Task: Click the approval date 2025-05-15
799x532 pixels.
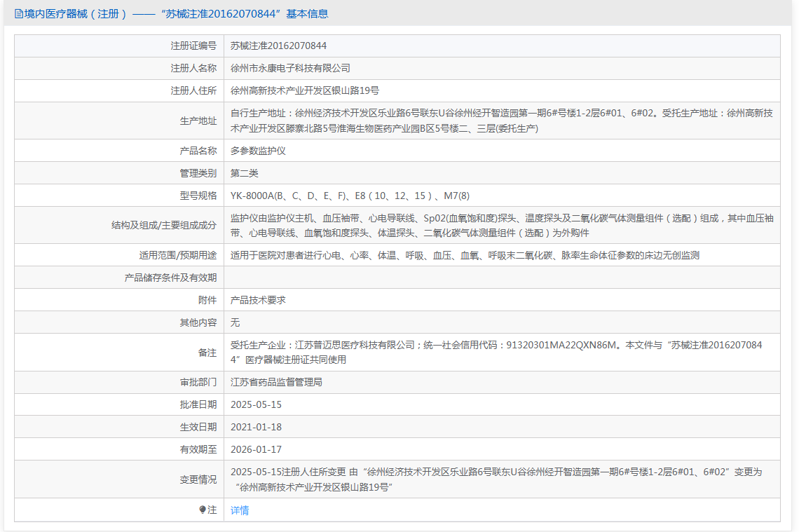Action: click(256, 404)
